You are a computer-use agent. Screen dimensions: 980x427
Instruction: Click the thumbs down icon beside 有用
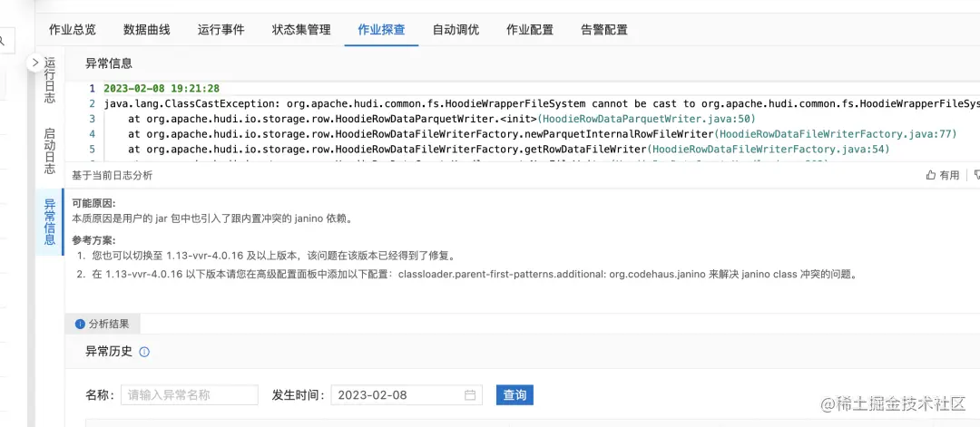point(977,175)
